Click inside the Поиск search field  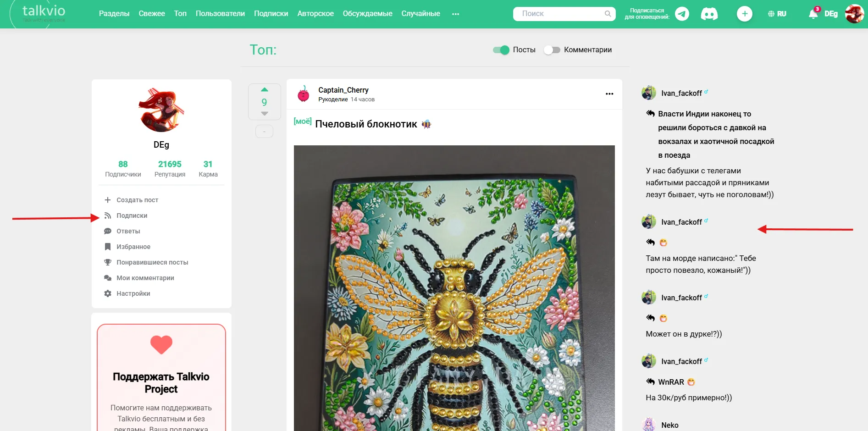click(x=559, y=14)
